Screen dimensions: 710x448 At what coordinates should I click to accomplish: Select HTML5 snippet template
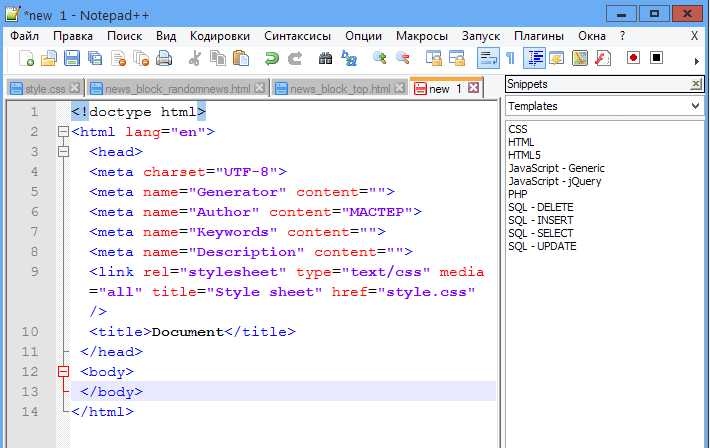click(524, 155)
